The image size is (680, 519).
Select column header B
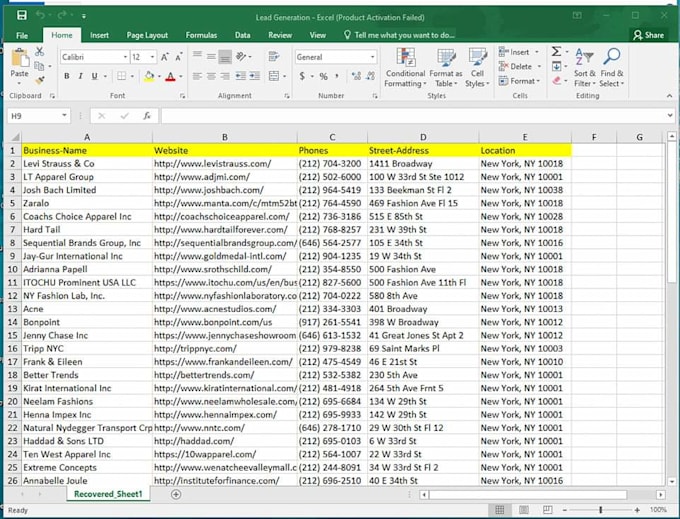tap(225, 137)
